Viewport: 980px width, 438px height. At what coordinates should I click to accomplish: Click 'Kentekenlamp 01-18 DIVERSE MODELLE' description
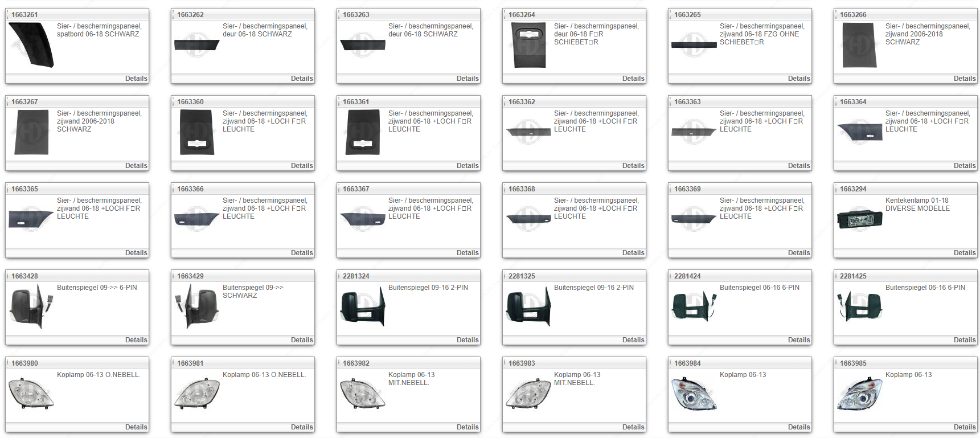click(x=917, y=204)
